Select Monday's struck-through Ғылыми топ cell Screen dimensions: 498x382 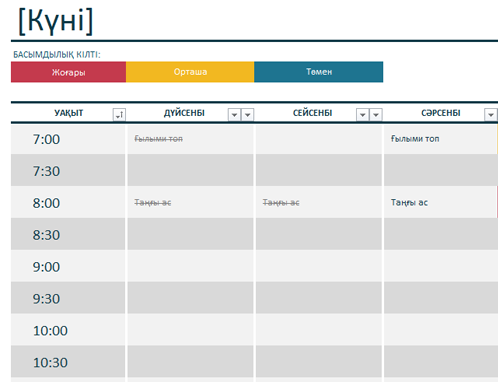coord(190,139)
